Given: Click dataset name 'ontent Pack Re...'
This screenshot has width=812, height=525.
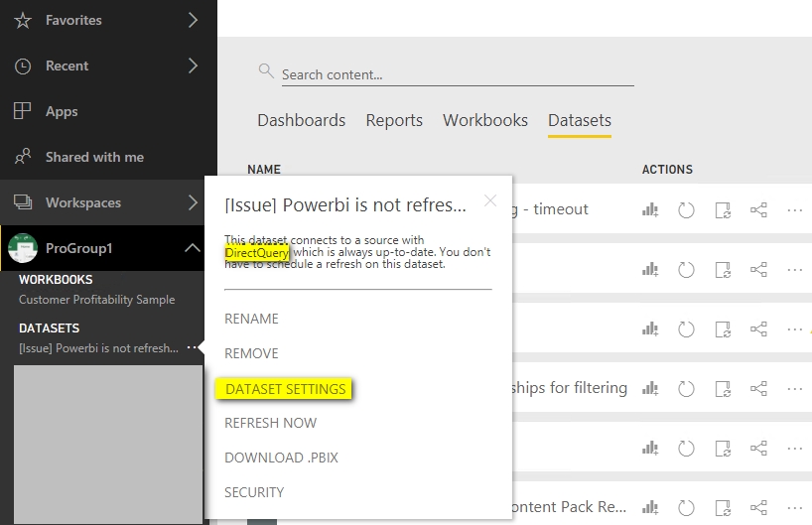Looking at the screenshot, I should click(x=570, y=507).
